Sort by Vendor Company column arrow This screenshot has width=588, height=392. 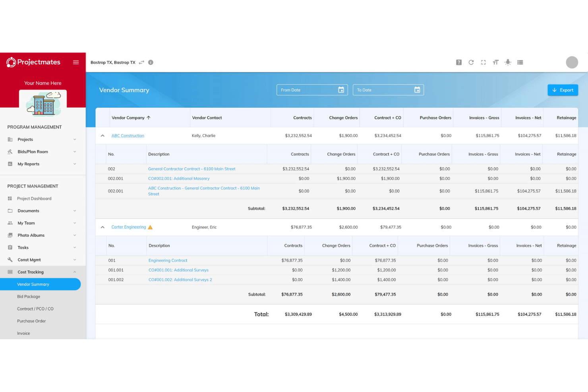coord(149,118)
